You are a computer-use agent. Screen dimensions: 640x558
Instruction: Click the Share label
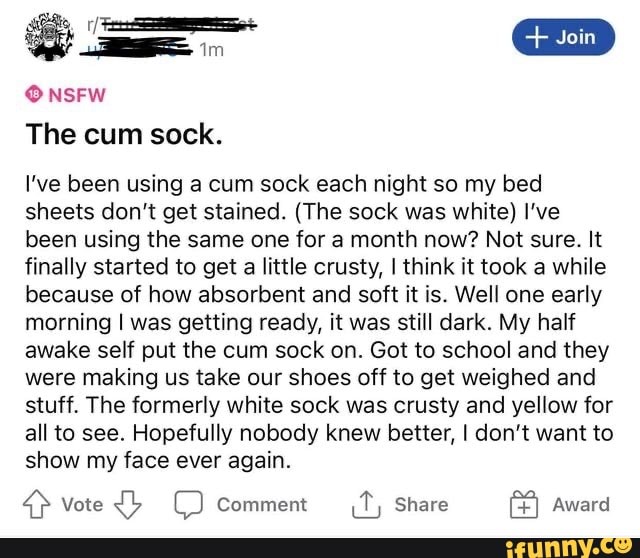click(x=421, y=505)
